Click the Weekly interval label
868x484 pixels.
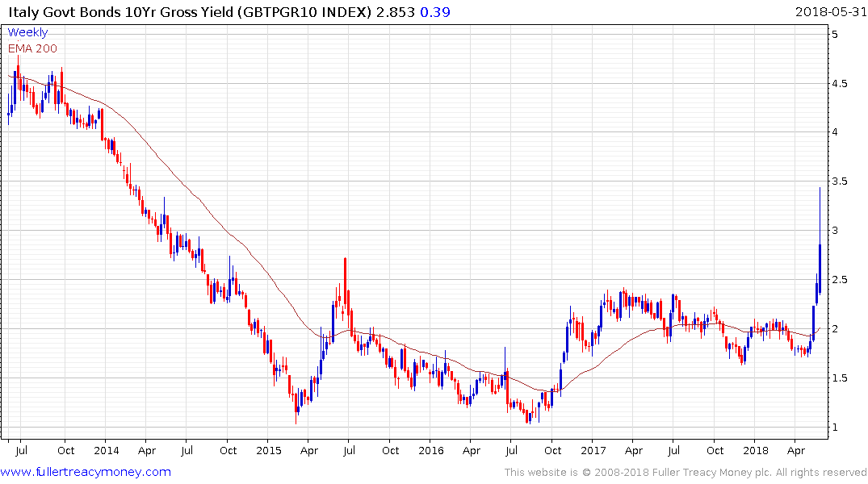point(27,32)
